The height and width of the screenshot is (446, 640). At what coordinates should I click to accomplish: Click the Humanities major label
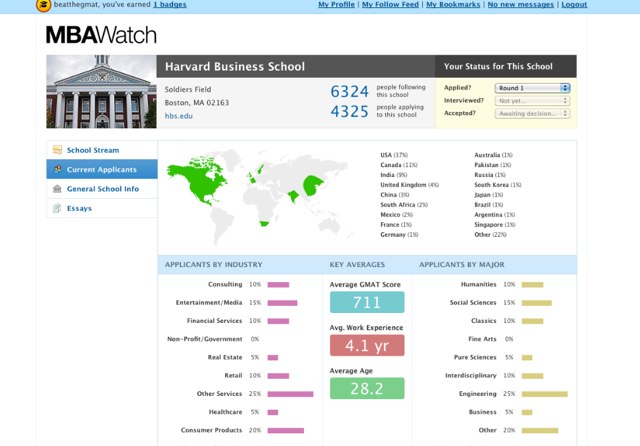[478, 284]
